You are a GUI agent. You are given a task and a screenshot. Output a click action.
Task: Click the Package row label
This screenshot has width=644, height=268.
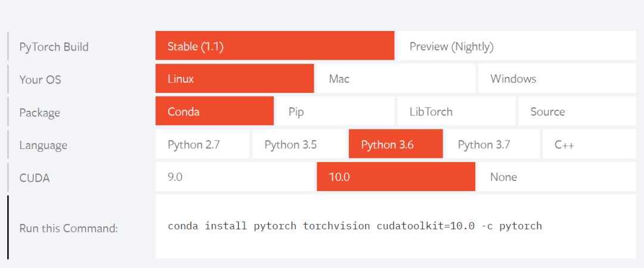point(39,113)
